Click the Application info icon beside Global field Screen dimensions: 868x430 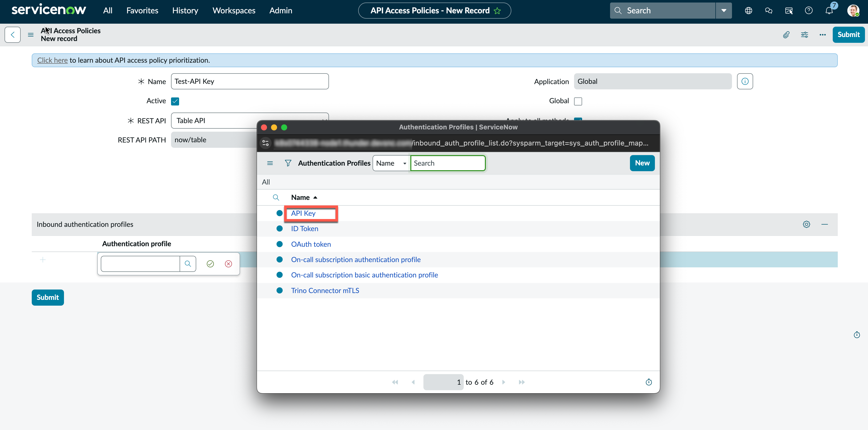click(745, 82)
